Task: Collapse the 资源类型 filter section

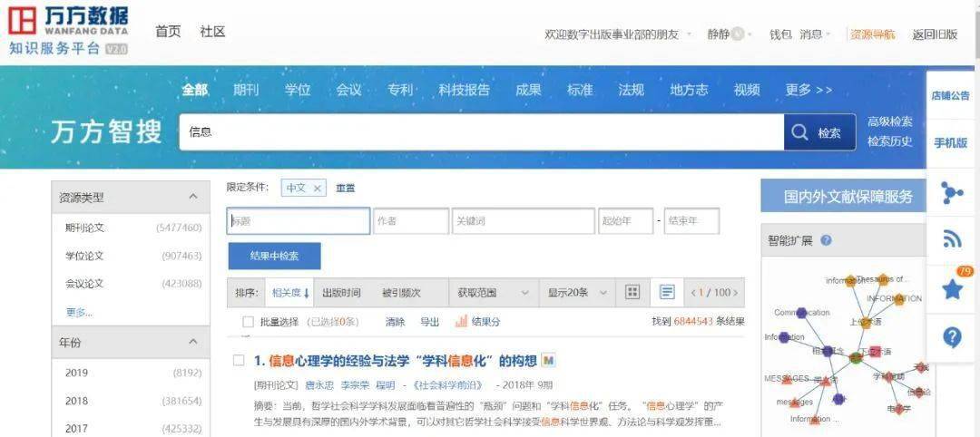Action: pos(192,196)
